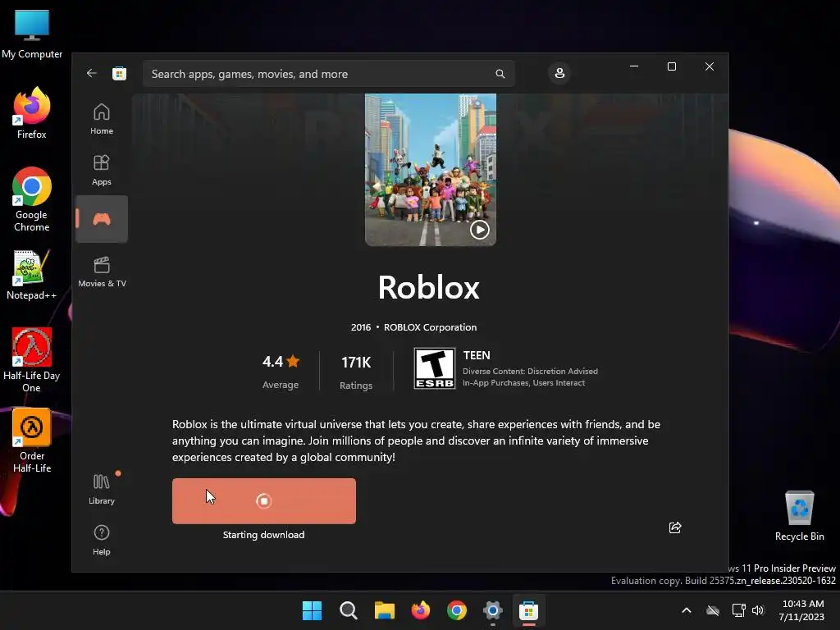Image resolution: width=840 pixels, height=630 pixels.
Task: Open the Windows Start menu
Action: pos(312,610)
